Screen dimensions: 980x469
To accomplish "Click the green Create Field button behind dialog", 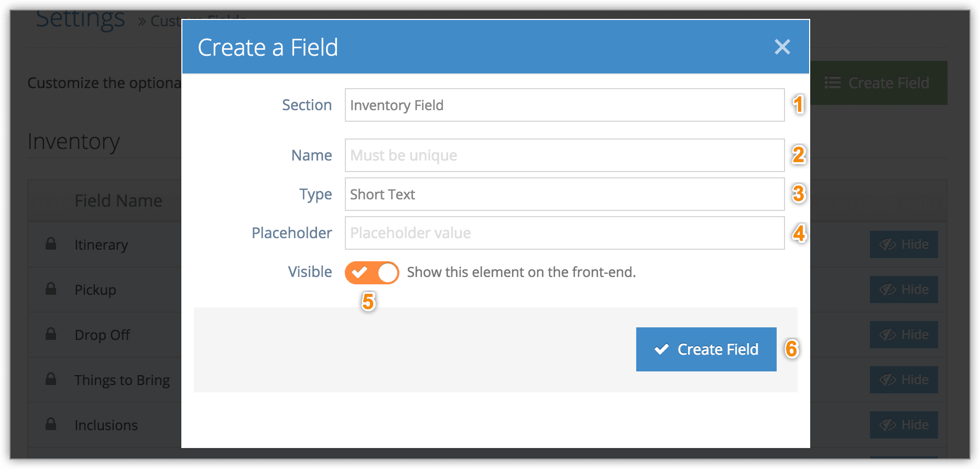I will pos(879,83).
